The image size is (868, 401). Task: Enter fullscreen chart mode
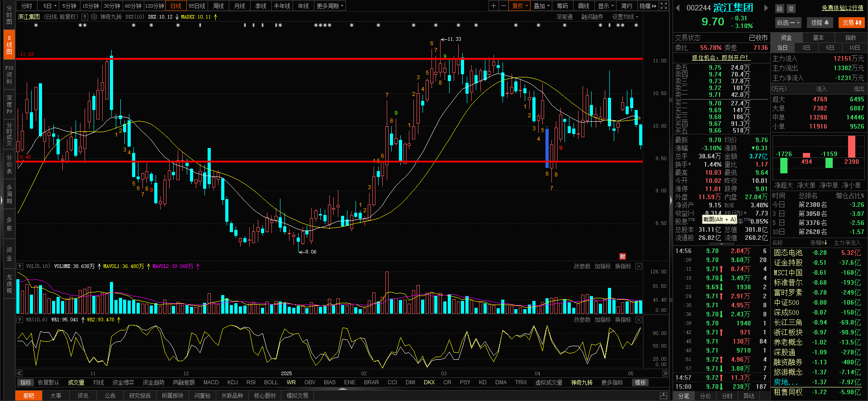(664, 6)
